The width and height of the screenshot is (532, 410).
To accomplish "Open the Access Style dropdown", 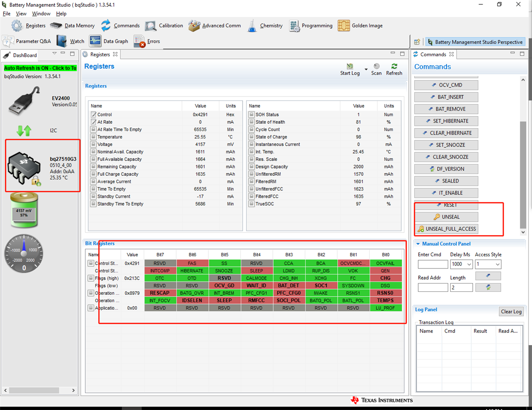I will pyautogui.click(x=497, y=264).
